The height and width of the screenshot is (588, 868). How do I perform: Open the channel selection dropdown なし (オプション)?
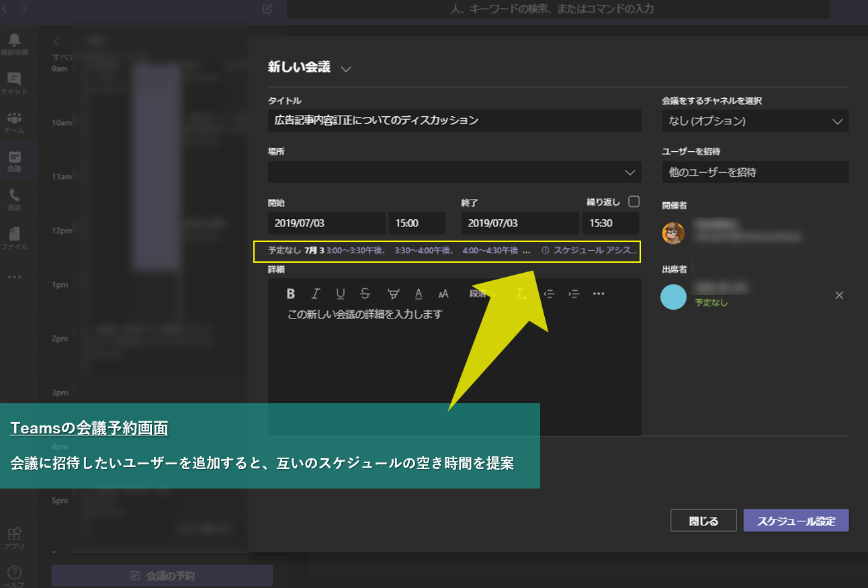(755, 121)
